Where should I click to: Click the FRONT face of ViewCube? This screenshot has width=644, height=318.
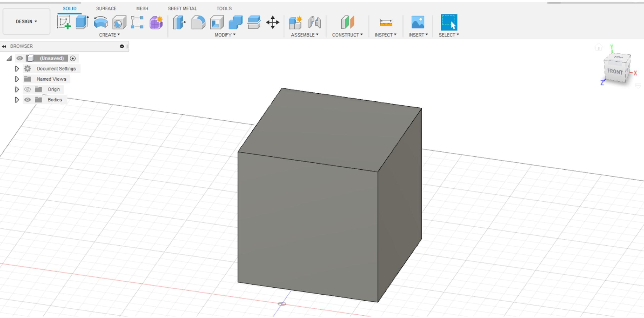615,71
